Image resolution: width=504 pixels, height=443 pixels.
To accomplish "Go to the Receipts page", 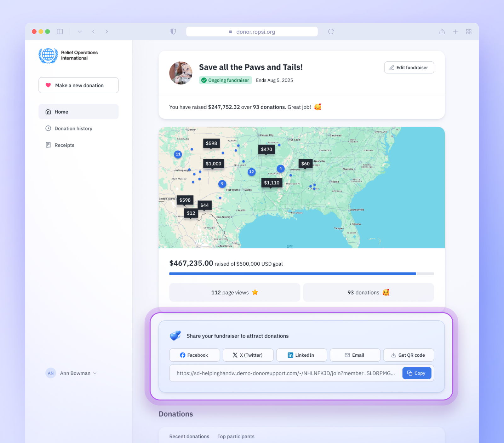I will (x=64, y=145).
